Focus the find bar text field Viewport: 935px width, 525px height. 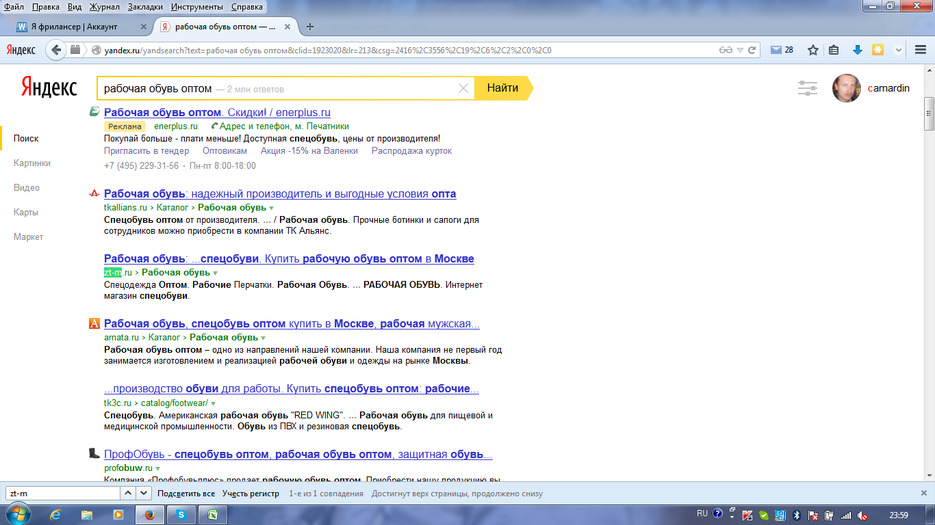63,493
